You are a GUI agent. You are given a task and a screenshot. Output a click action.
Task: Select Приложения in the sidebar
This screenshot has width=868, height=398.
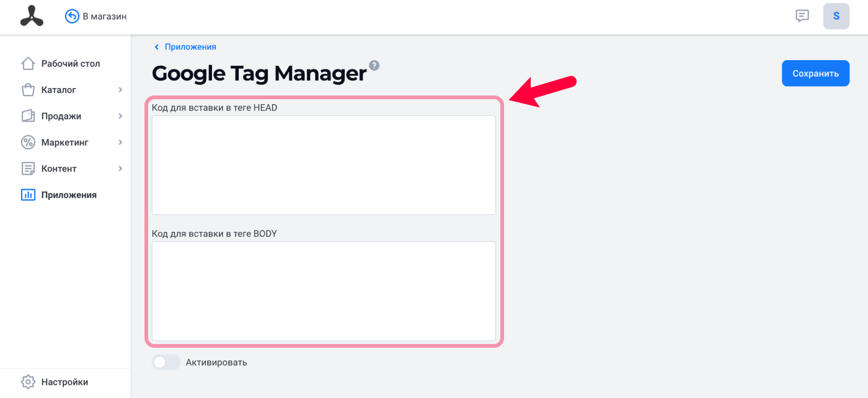69,195
